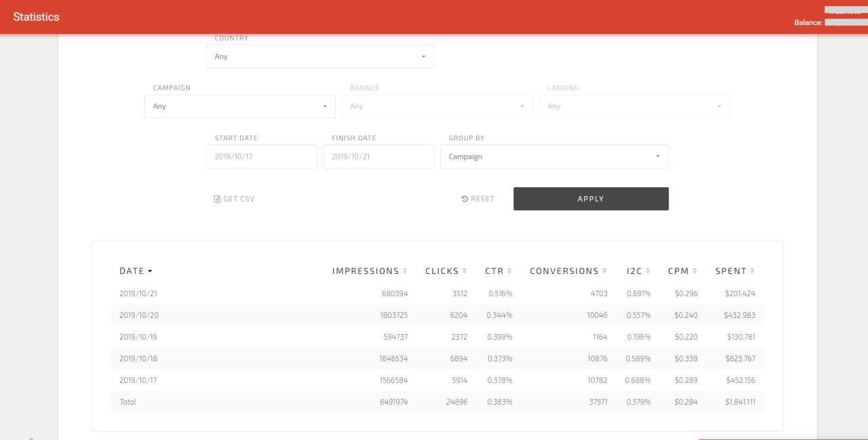The width and height of the screenshot is (868, 440).
Task: Open the Landing filter dropdown
Action: click(634, 106)
